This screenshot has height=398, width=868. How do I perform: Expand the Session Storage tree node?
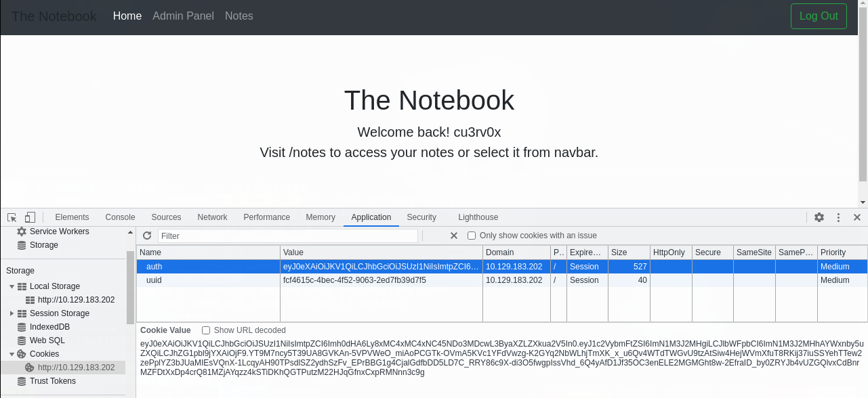pyautogui.click(x=12, y=313)
